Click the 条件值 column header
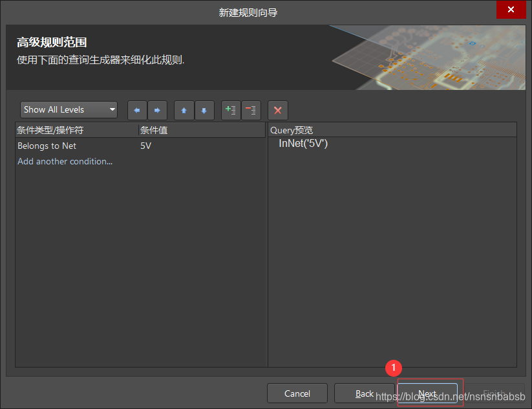Screen dimensions: 532x409 pyautogui.click(x=202, y=130)
